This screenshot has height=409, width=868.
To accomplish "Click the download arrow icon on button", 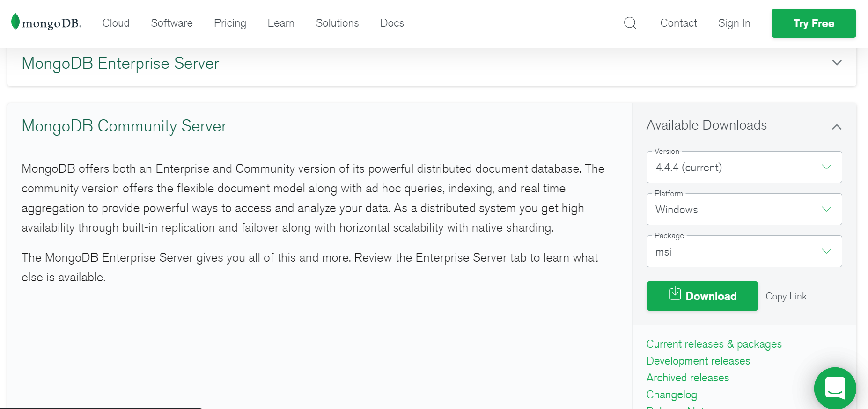I will 675,293.
